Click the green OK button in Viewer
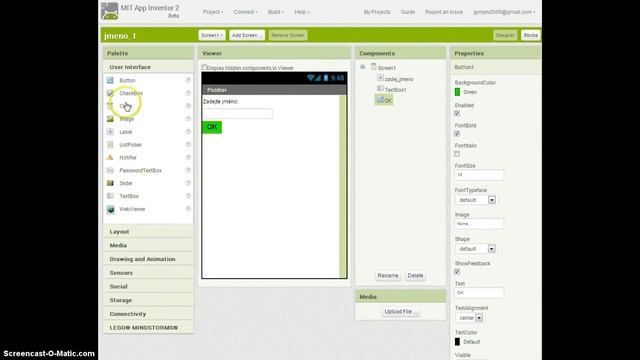Screen dimensions: 640x360 (212, 127)
